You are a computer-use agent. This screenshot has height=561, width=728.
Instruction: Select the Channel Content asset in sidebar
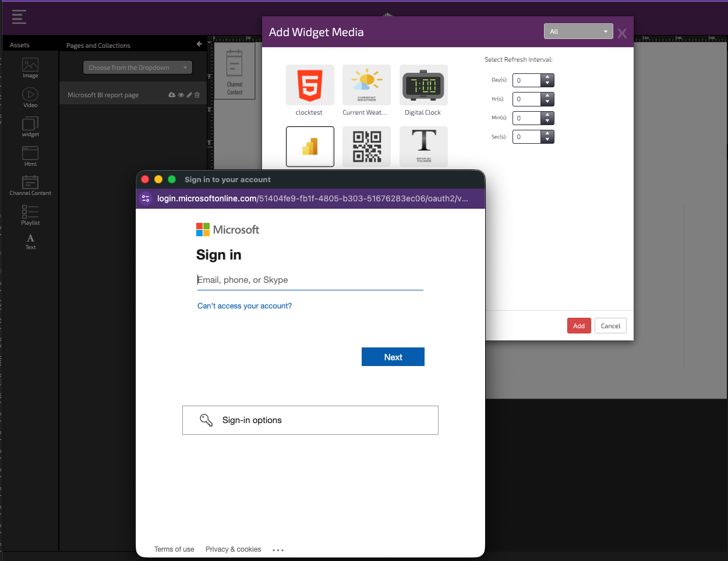(x=30, y=186)
